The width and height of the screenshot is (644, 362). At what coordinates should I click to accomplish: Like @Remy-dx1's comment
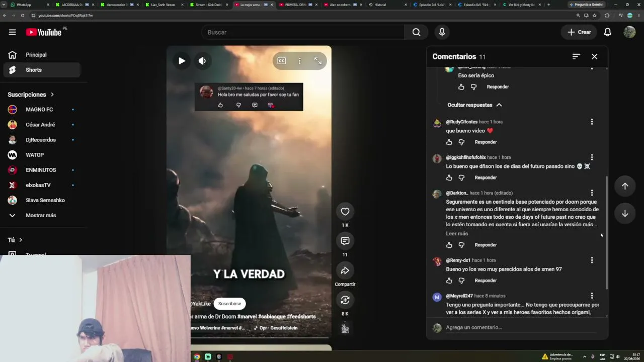[449, 281]
